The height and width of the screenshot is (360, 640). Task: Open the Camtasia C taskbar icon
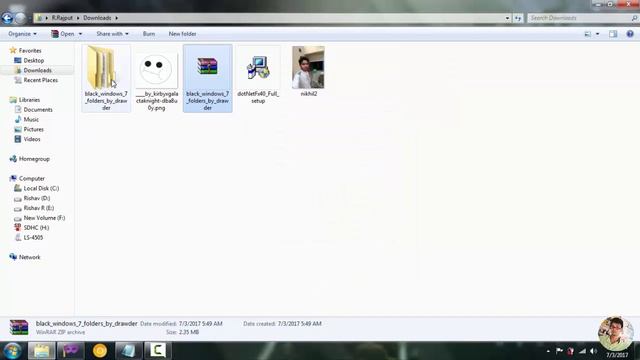tap(158, 351)
